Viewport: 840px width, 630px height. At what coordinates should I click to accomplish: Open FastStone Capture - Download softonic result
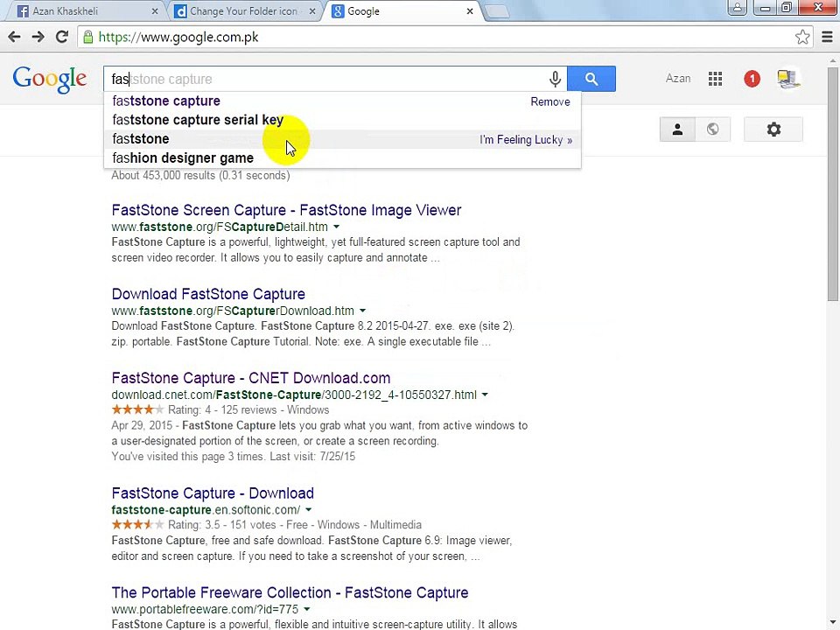(x=213, y=493)
